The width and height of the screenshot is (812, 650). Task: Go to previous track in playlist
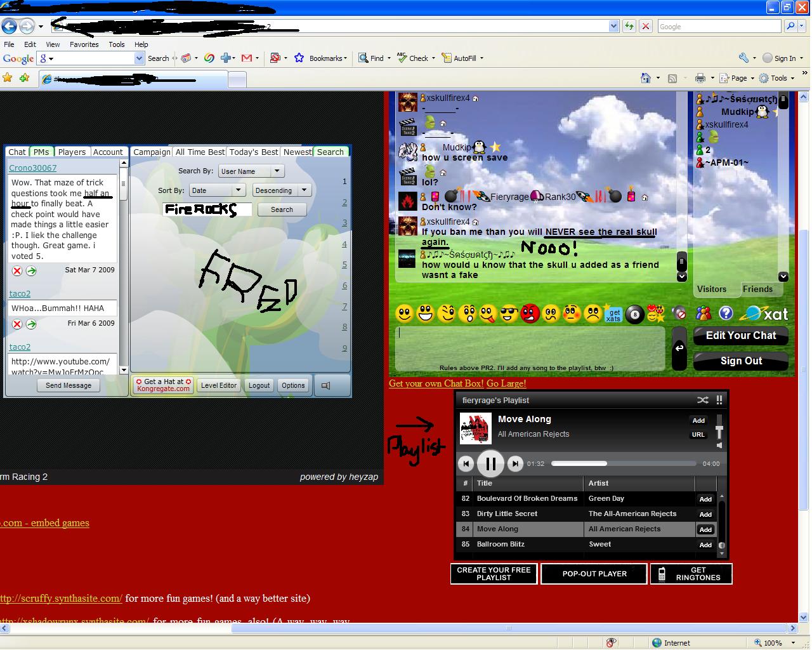click(x=466, y=463)
